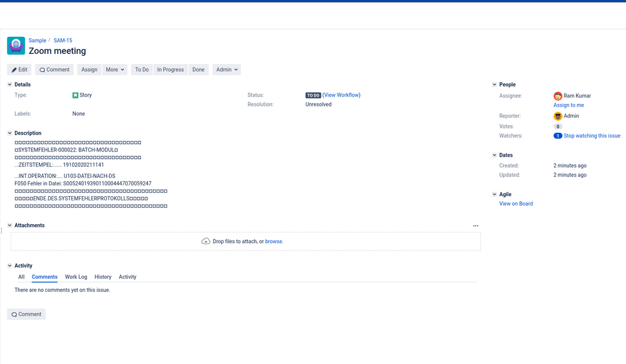Click the browse link to attach files
The height and width of the screenshot is (364, 626).
pyautogui.click(x=273, y=241)
